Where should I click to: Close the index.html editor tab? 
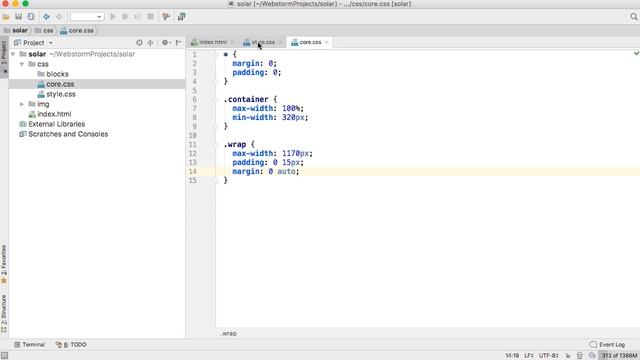tap(232, 42)
